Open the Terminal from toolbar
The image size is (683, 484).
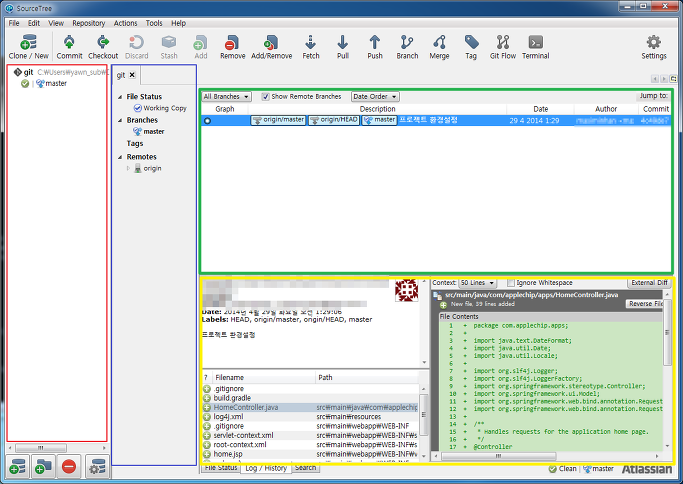point(535,47)
